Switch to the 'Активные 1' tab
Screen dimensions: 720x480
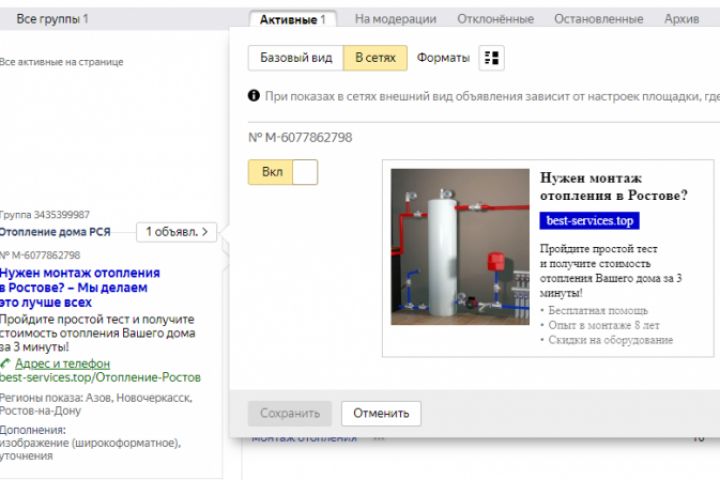pos(292,19)
